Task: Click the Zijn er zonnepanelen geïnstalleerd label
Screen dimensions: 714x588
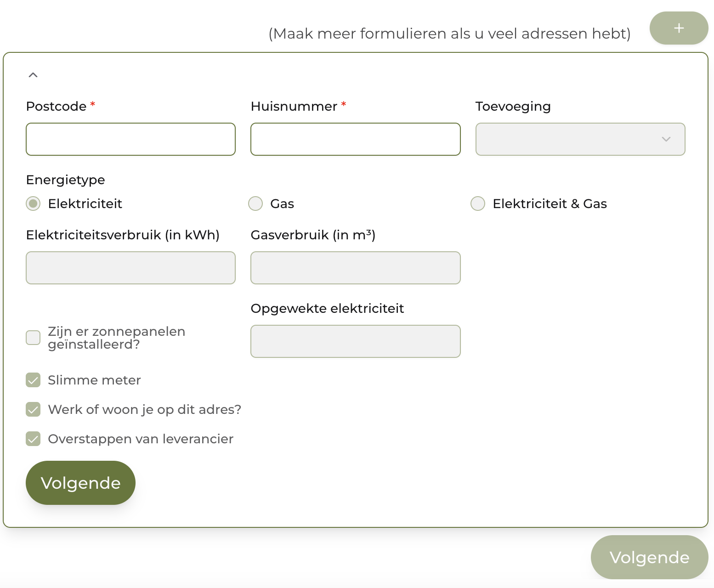Action: 116,338
